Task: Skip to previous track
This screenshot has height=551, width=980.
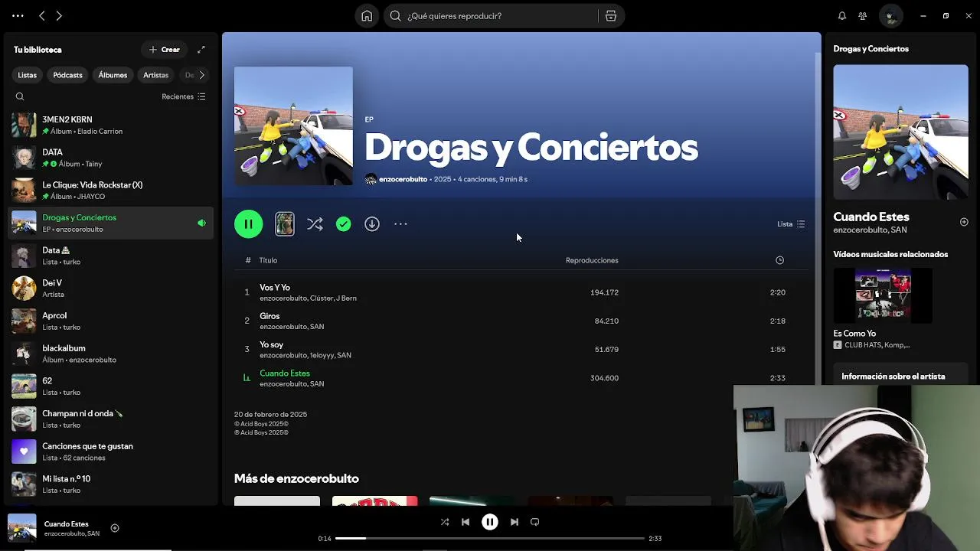Action: click(x=465, y=522)
